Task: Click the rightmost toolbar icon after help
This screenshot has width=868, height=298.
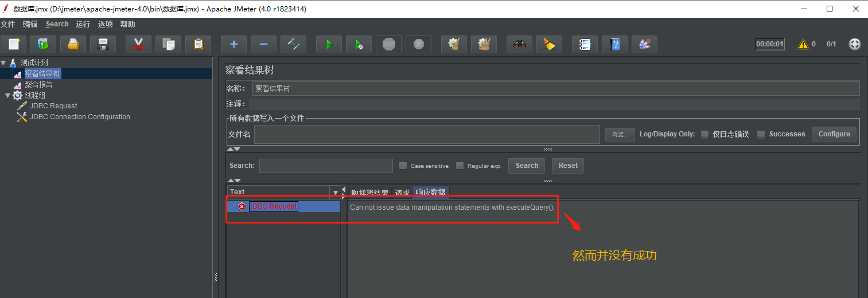Action: click(644, 44)
